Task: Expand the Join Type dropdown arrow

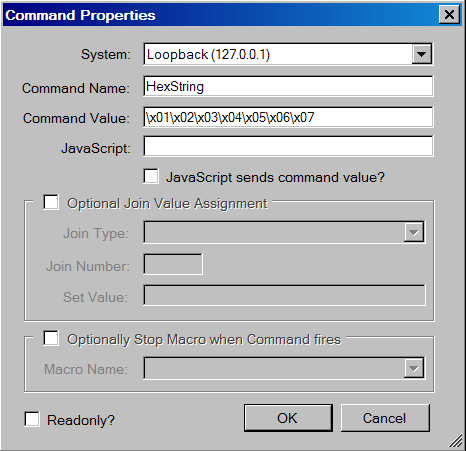Action: pyautogui.click(x=414, y=232)
